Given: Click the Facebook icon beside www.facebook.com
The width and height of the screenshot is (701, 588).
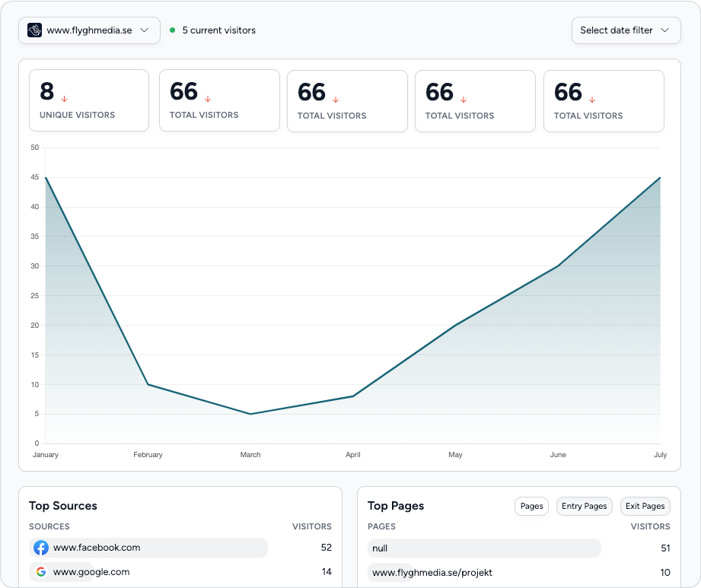Looking at the screenshot, I should point(42,547).
